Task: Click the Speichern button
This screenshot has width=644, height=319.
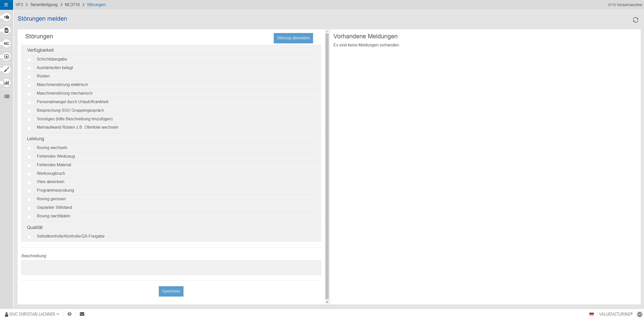Action: point(171,291)
